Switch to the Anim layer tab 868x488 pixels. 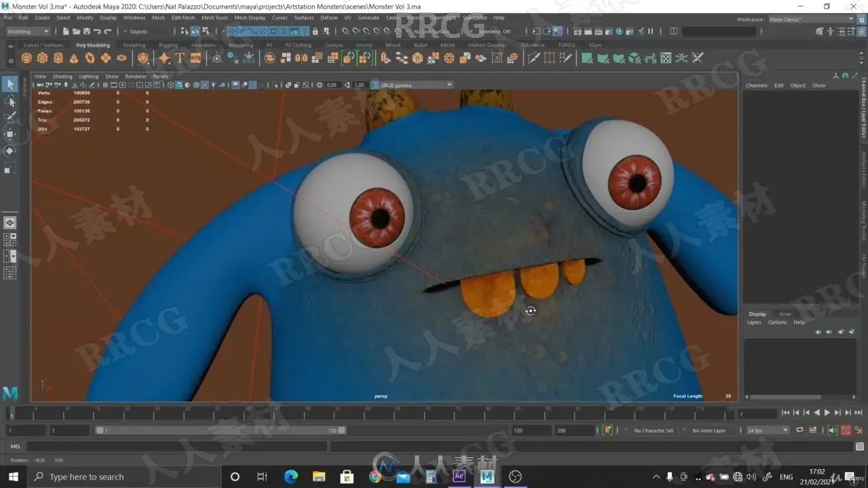pyautogui.click(x=785, y=314)
